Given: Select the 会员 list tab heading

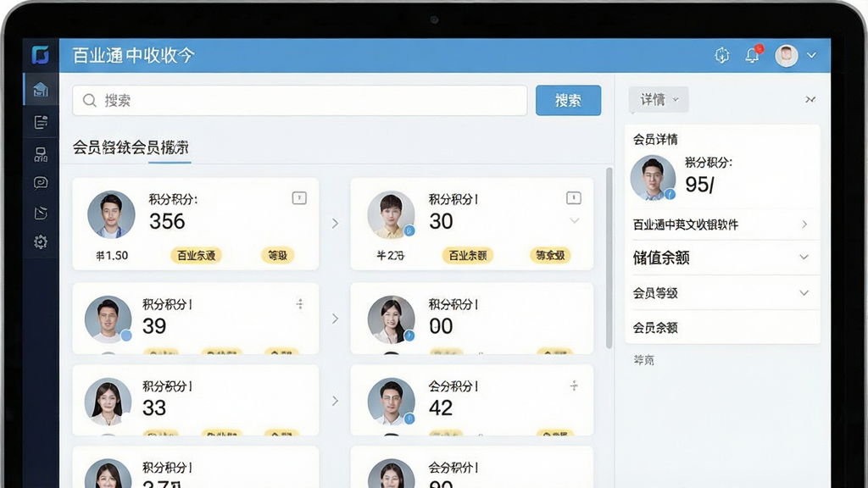Looking at the screenshot, I should tap(131, 147).
